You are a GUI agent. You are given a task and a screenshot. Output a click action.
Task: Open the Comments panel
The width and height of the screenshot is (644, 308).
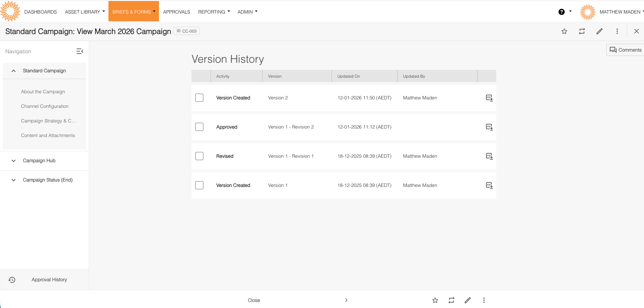pyautogui.click(x=625, y=50)
